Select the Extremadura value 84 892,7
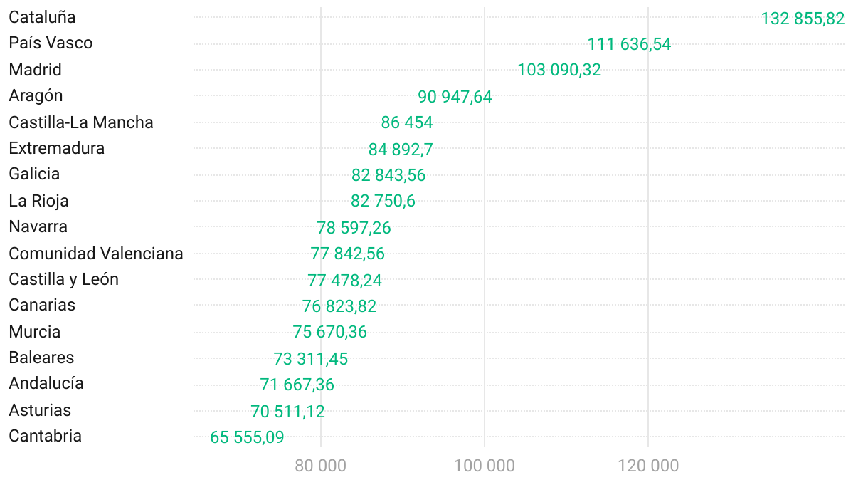 click(401, 150)
